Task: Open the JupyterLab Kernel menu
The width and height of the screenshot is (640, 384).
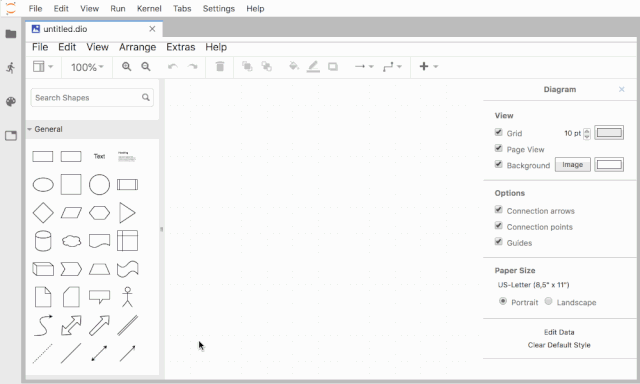Action: pos(149,9)
